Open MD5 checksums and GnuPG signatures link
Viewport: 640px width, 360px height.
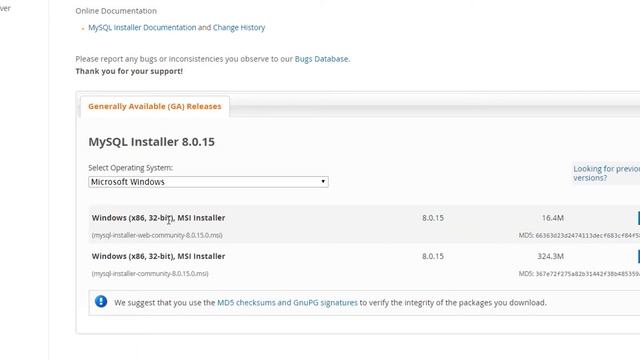point(287,302)
